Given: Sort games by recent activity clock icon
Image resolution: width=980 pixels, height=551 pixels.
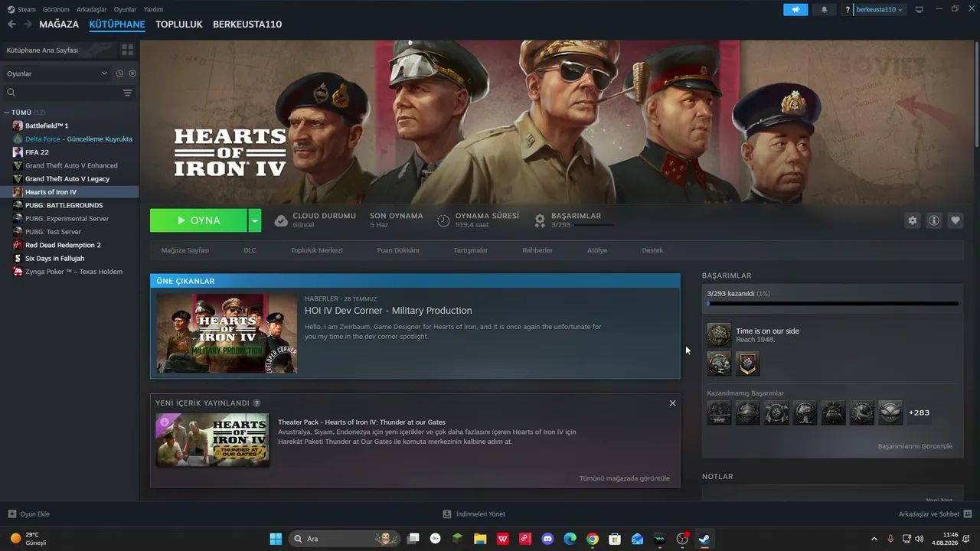Looking at the screenshot, I should (x=119, y=73).
